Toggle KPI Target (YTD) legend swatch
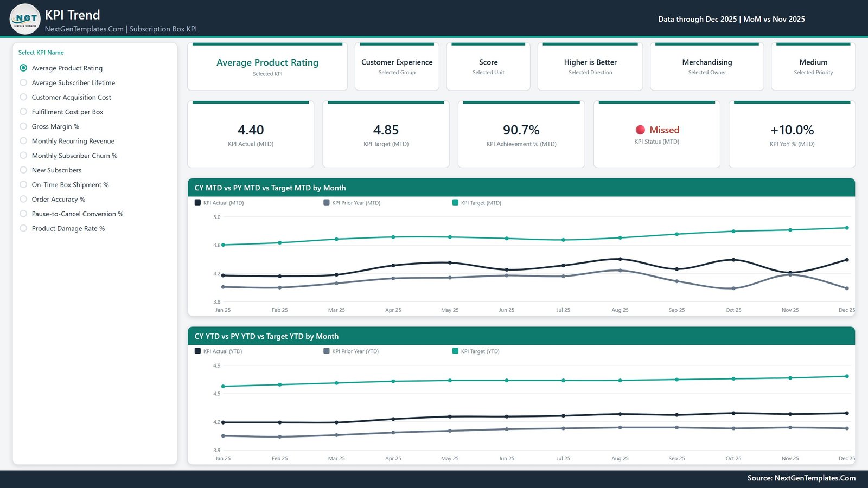The height and width of the screenshot is (488, 868). pyautogui.click(x=455, y=351)
